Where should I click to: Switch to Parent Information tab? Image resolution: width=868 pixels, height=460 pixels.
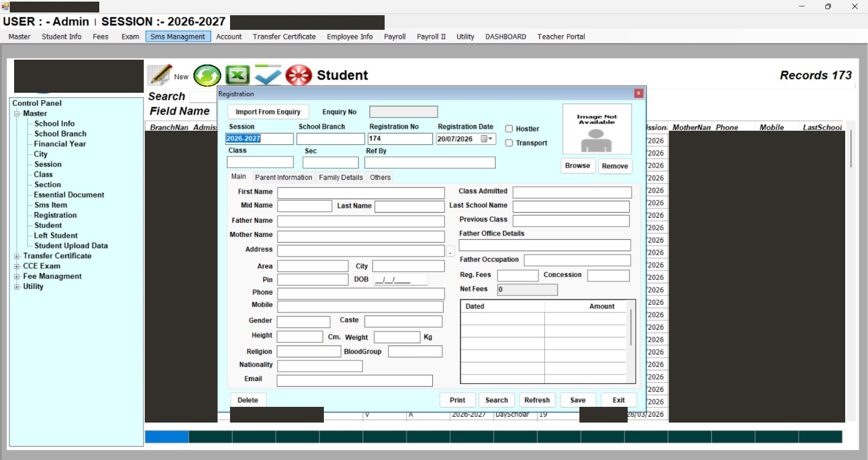tap(283, 177)
